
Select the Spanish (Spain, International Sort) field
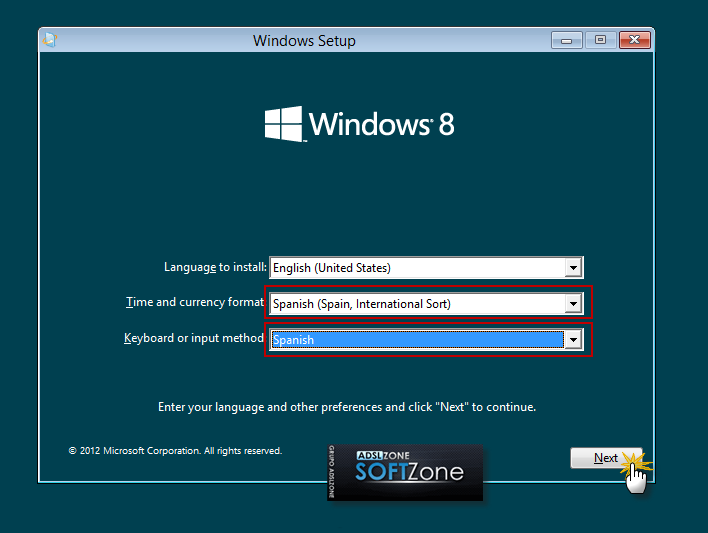click(x=416, y=304)
